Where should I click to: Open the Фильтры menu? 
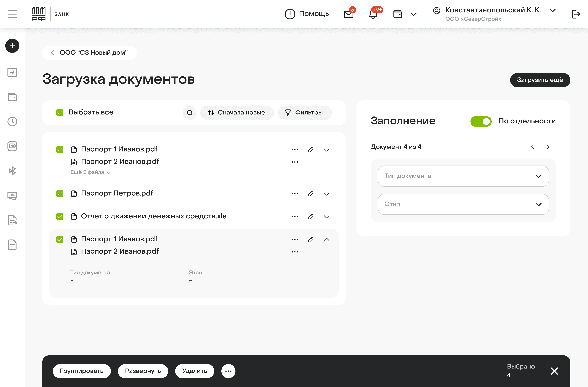coord(304,113)
